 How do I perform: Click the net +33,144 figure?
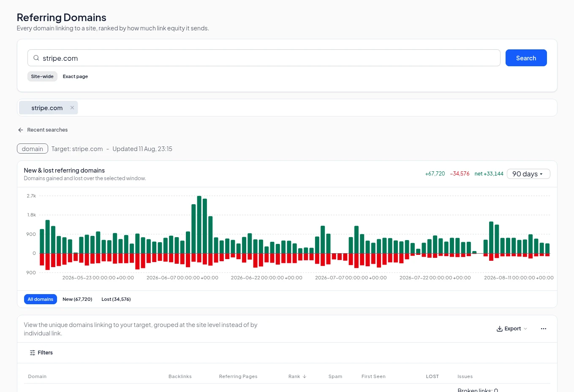click(489, 174)
